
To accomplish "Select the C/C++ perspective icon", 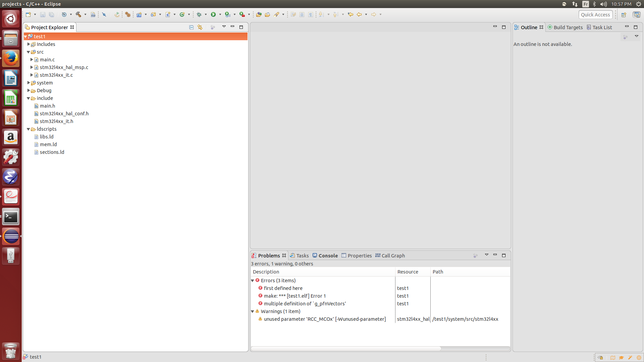I will tap(637, 15).
